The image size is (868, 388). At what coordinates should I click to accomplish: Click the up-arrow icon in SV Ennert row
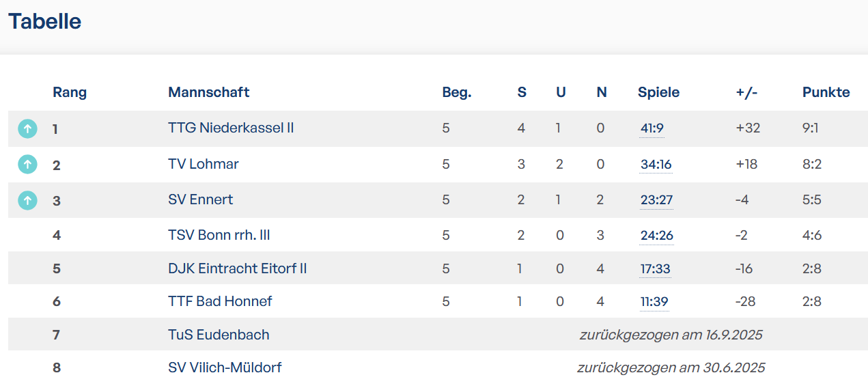(x=27, y=200)
